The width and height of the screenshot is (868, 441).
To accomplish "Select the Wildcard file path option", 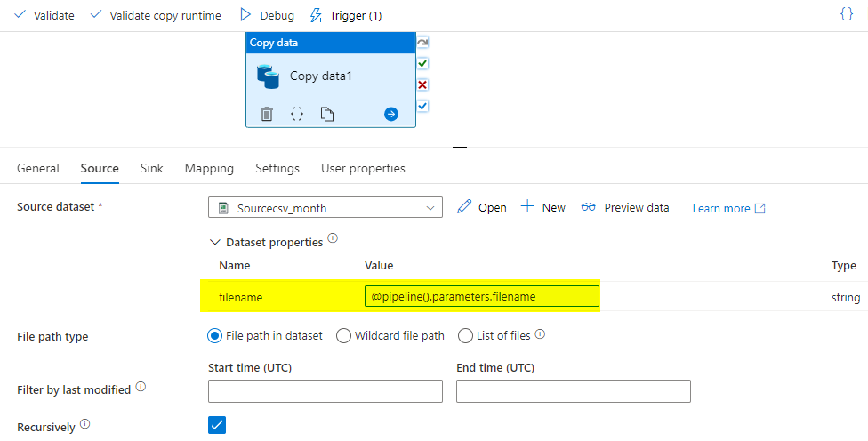I will click(390, 335).
